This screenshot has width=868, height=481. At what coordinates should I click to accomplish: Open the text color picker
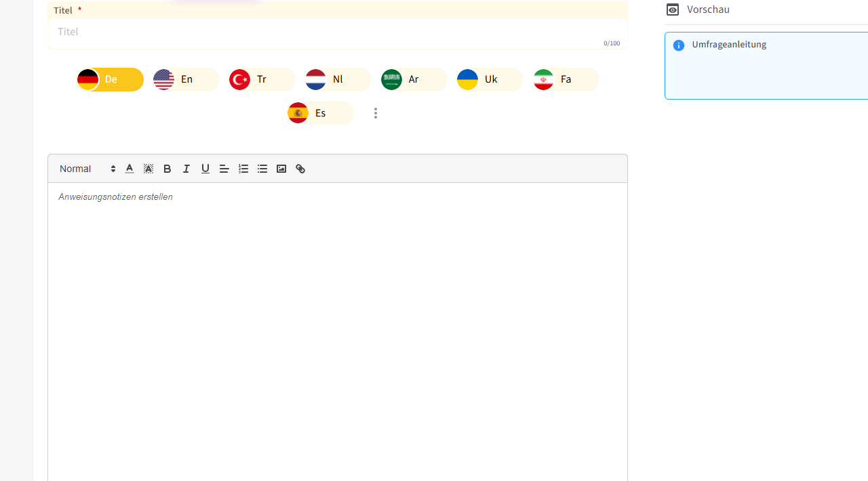coord(130,169)
